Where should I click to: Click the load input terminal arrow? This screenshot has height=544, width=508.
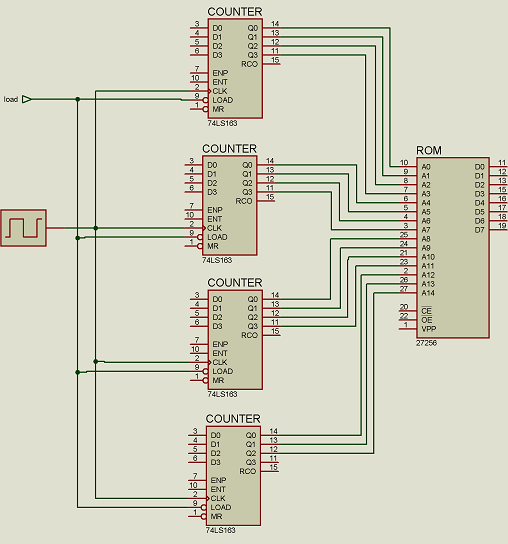tap(27, 100)
